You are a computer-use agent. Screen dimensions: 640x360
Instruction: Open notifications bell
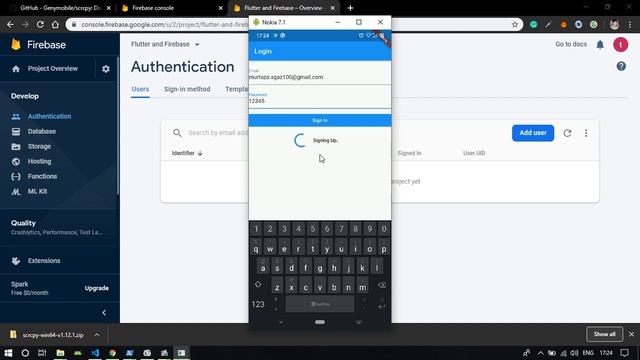point(600,44)
